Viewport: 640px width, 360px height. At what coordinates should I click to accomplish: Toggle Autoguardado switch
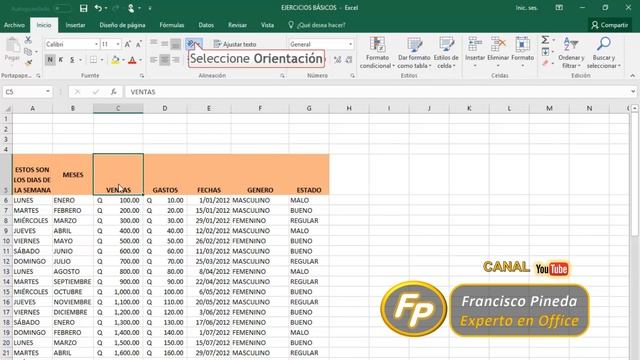pyautogui.click(x=62, y=8)
